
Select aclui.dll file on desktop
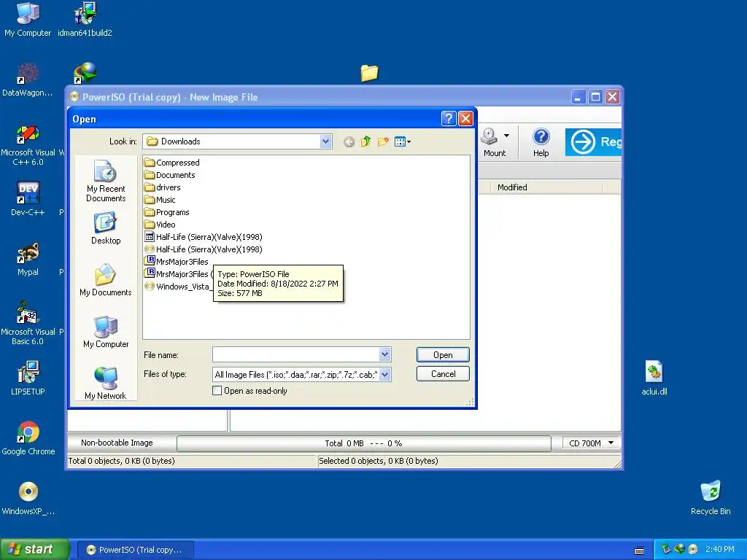point(654,378)
